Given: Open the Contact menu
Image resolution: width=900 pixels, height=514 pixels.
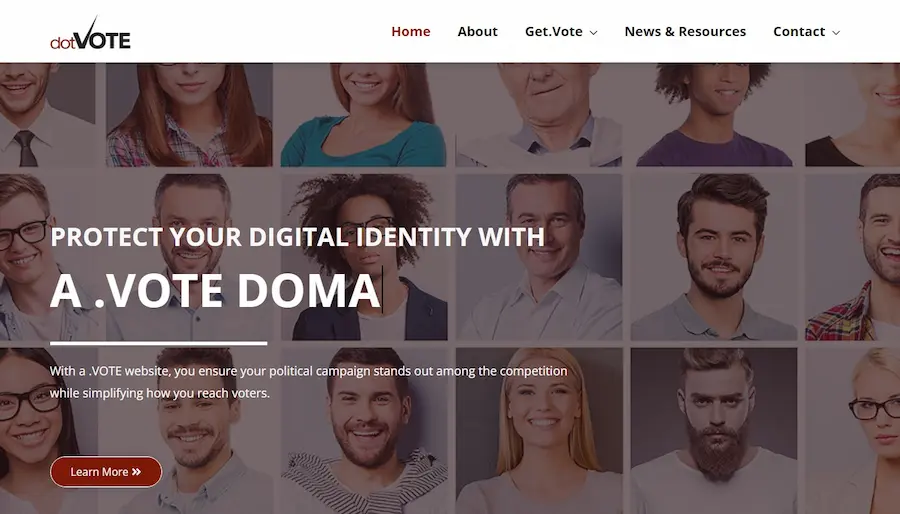Looking at the screenshot, I should click(799, 32).
